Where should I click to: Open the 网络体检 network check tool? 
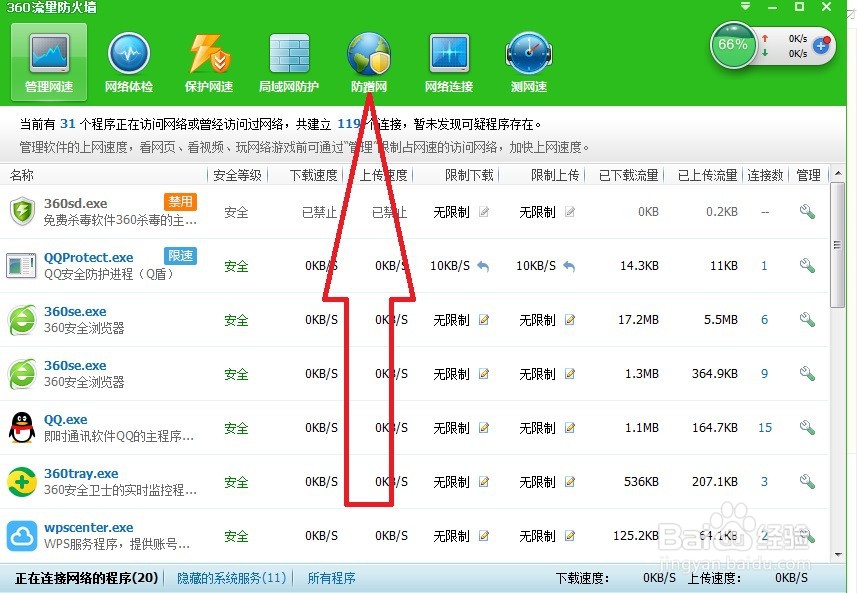pos(129,62)
